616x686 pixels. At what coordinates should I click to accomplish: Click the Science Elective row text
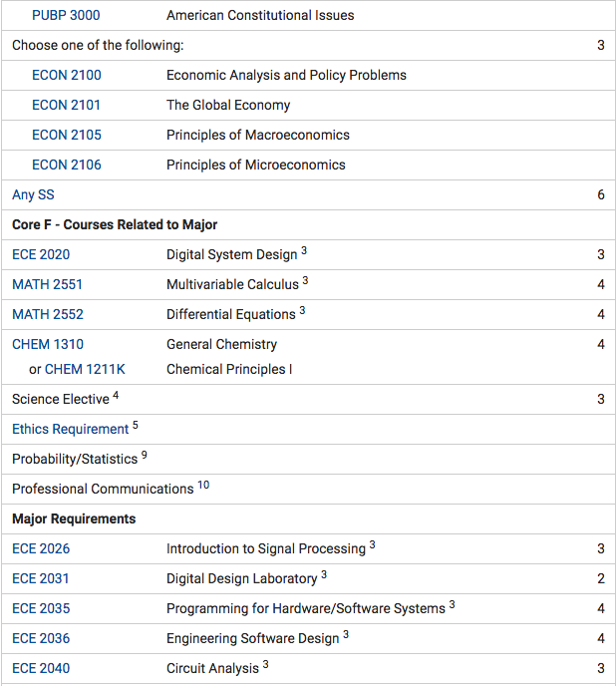[x=61, y=399]
